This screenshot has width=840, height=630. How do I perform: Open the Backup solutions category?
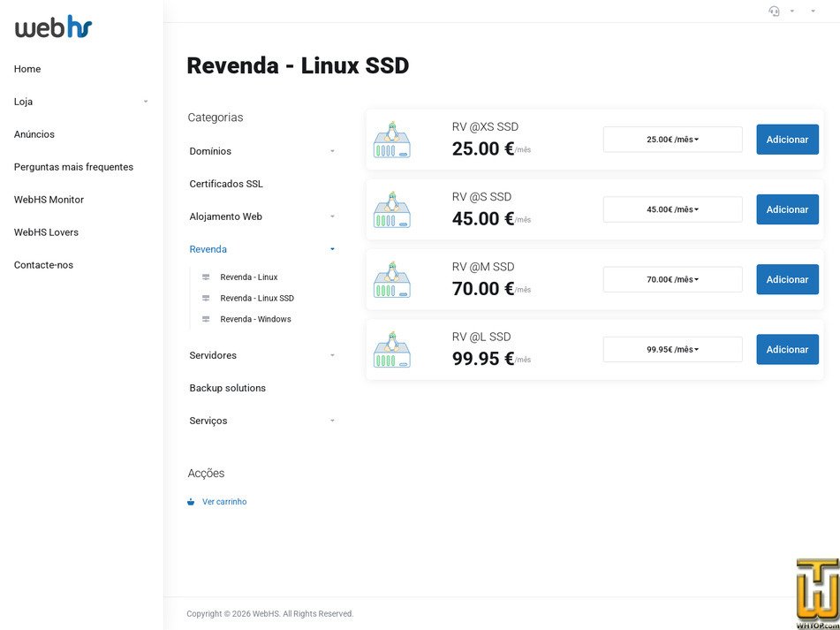228,388
